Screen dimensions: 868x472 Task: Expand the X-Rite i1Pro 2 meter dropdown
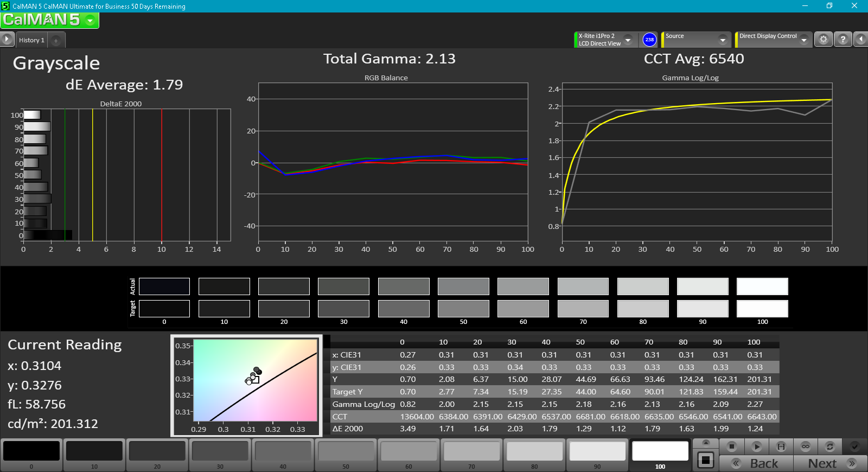pos(628,40)
